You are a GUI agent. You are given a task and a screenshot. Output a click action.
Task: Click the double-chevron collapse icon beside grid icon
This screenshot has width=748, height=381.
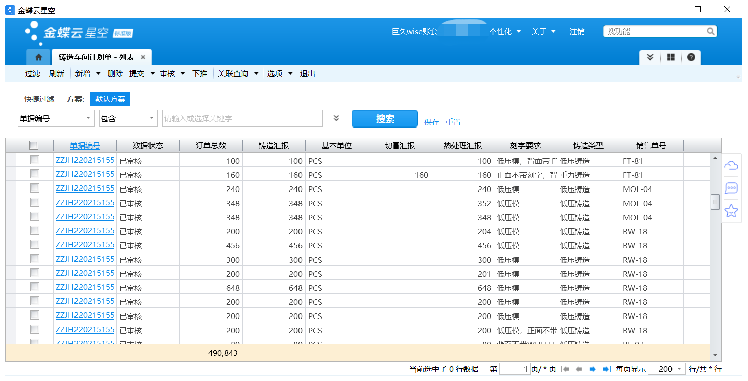tap(650, 57)
